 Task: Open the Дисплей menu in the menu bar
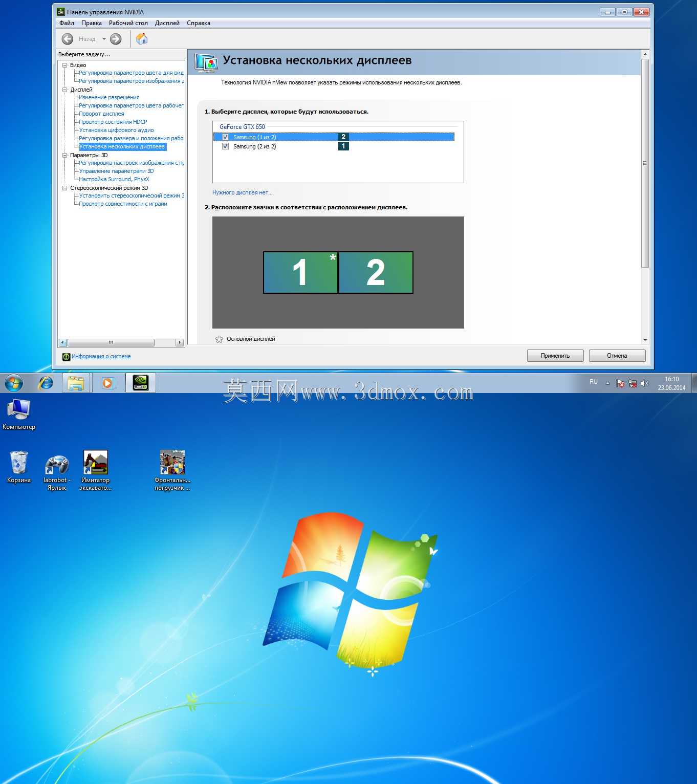coord(167,23)
